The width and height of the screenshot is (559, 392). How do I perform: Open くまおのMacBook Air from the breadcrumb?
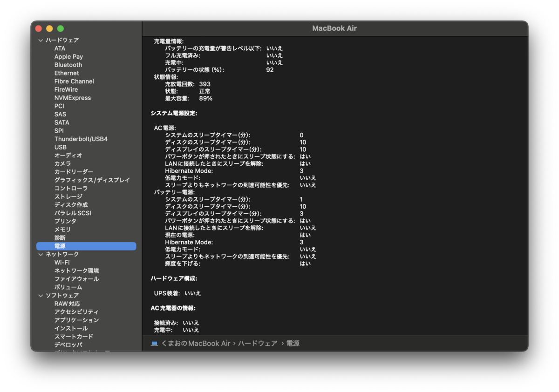coord(196,343)
